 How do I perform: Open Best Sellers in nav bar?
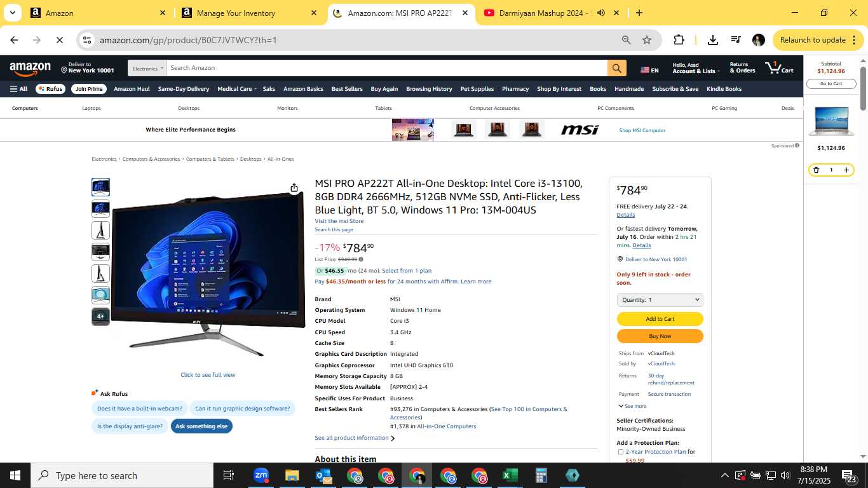point(347,89)
